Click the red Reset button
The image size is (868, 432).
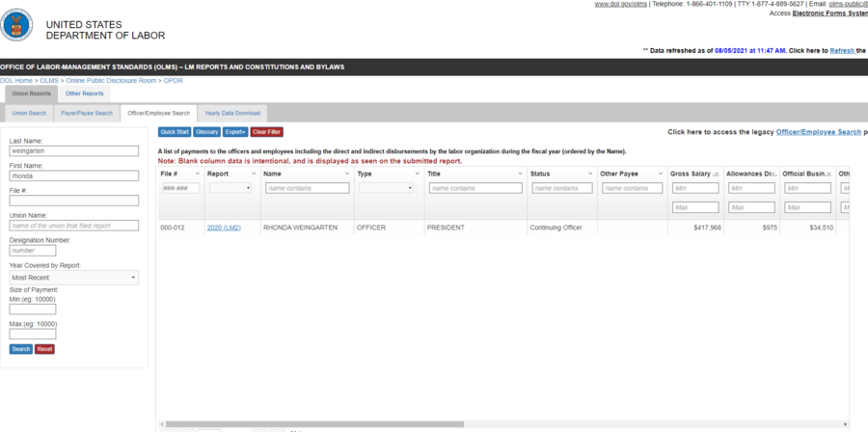pos(44,349)
